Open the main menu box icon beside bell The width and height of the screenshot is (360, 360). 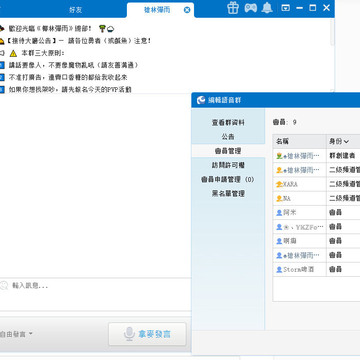click(x=286, y=8)
